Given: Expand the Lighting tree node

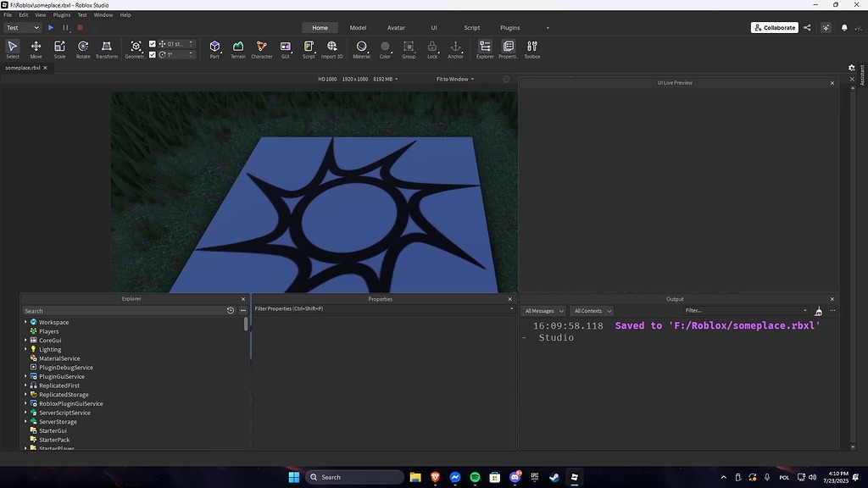Looking at the screenshot, I should [x=25, y=349].
